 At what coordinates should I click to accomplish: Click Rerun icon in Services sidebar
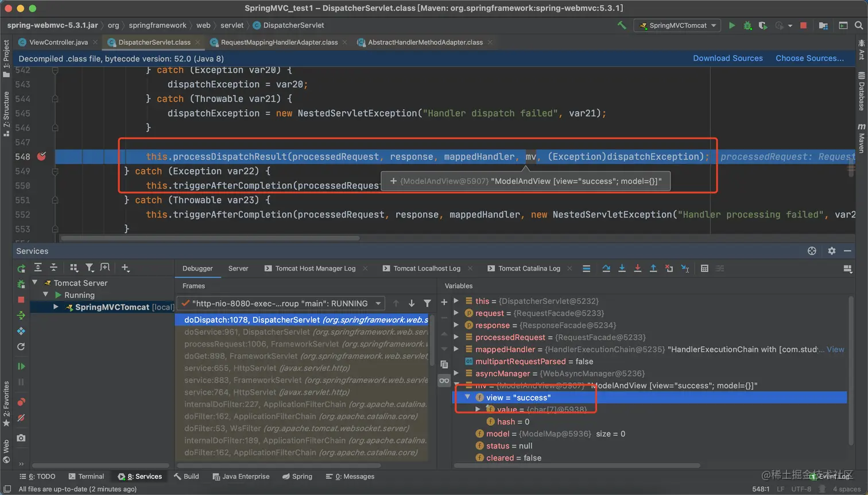click(21, 268)
